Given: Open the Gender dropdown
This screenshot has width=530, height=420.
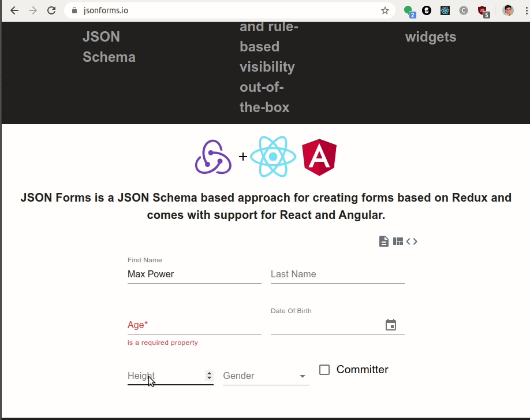Looking at the screenshot, I should pyautogui.click(x=266, y=376).
